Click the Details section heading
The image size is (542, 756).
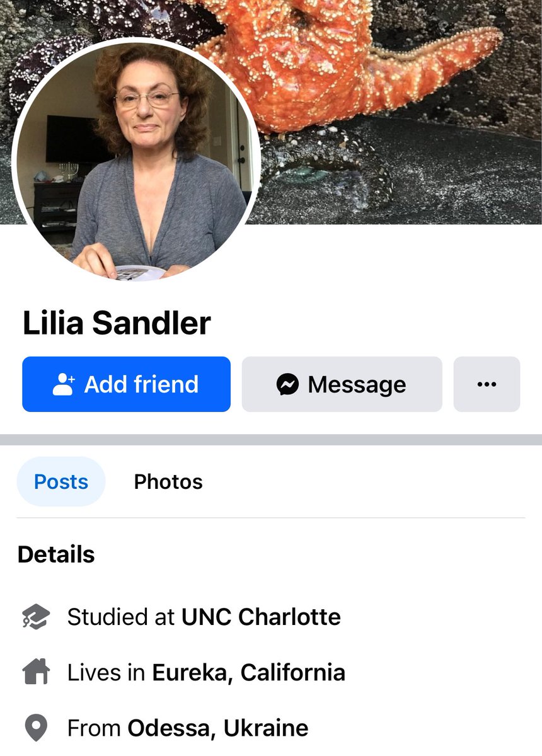[56, 554]
